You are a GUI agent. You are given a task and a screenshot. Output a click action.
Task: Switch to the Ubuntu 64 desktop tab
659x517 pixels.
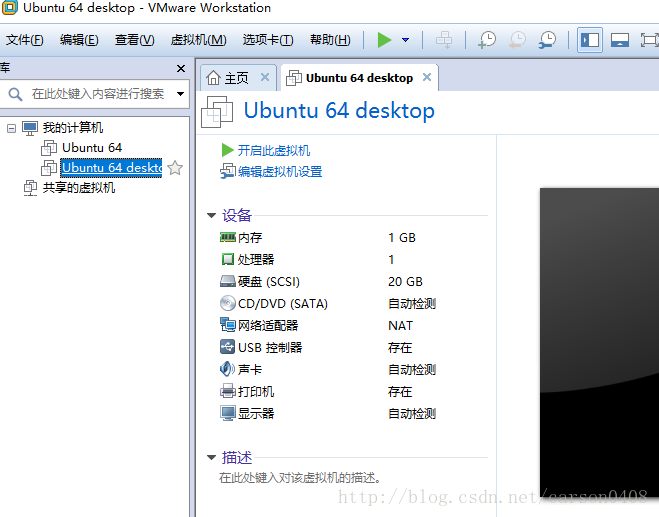(x=359, y=78)
